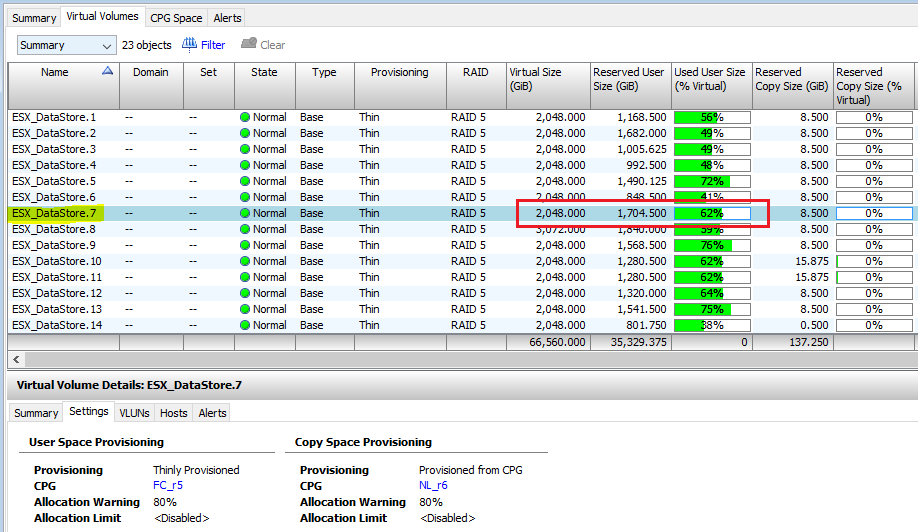Select the ESX_DataStore.10 row name

pyautogui.click(x=57, y=261)
